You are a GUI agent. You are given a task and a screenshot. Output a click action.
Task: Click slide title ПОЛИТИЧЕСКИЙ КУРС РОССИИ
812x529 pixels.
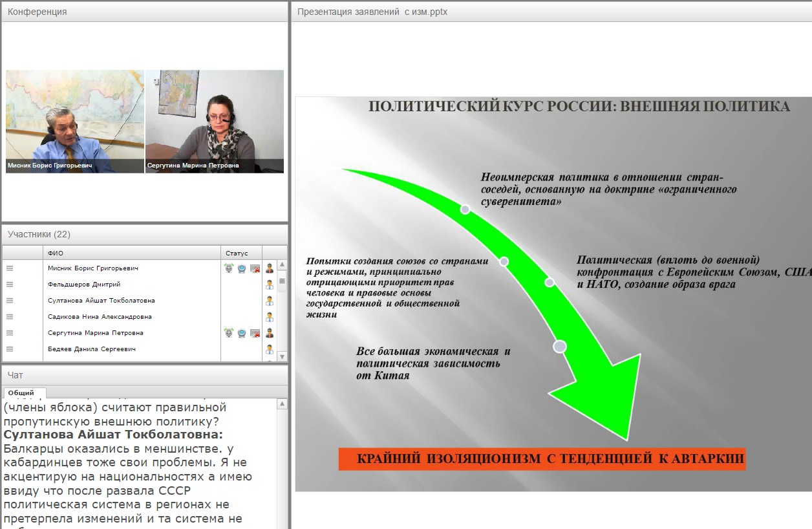pyautogui.click(x=579, y=107)
